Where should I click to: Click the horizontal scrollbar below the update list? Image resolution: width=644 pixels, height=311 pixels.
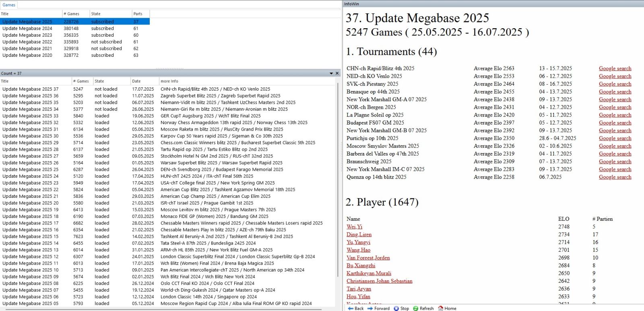pos(163,309)
